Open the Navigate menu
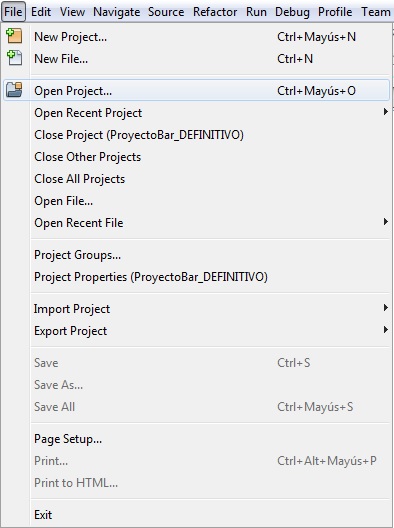This screenshot has height=528, width=394. (117, 12)
